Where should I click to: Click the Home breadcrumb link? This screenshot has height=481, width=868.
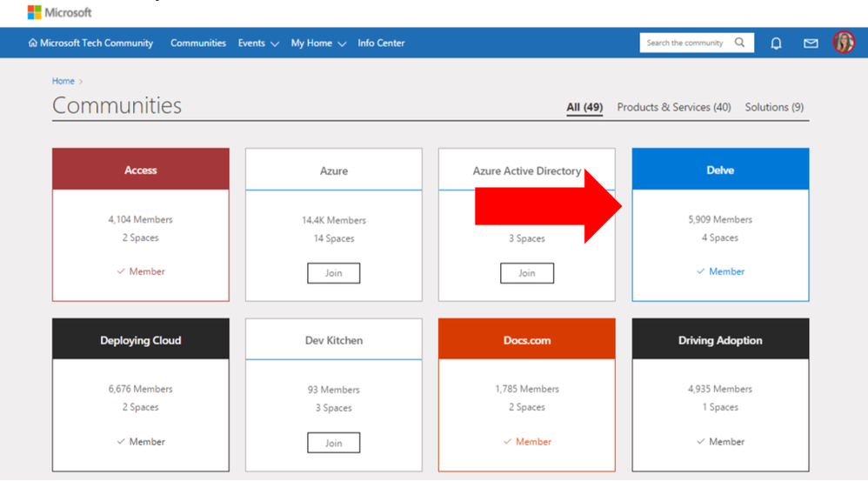tap(63, 81)
